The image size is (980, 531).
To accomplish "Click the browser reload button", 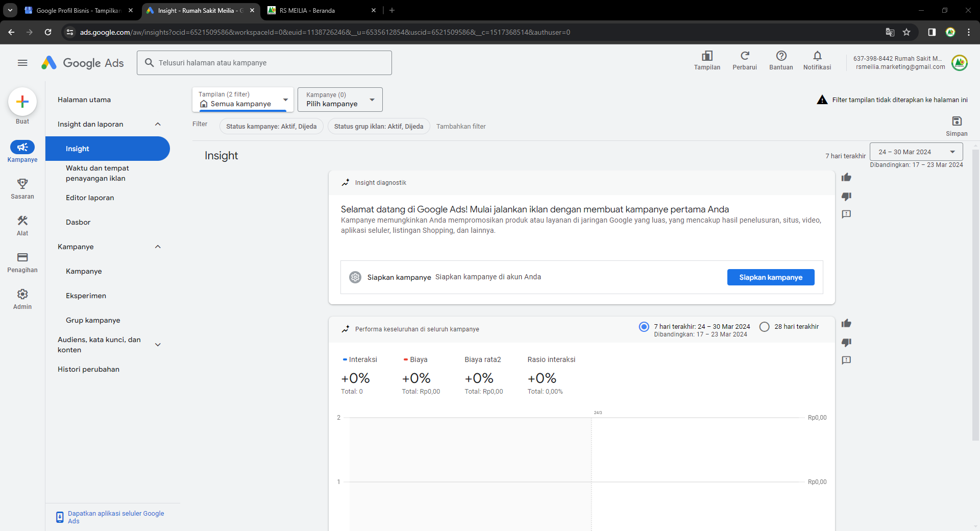I will 48,32.
